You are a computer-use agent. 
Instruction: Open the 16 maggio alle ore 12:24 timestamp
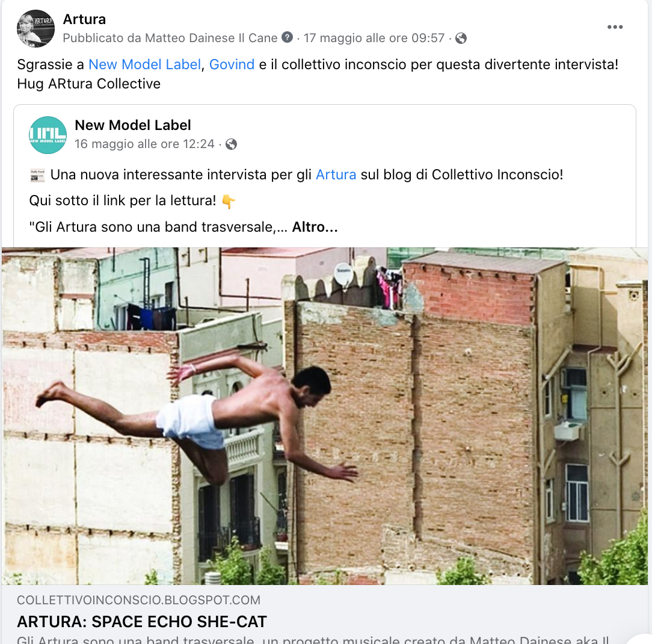(144, 144)
